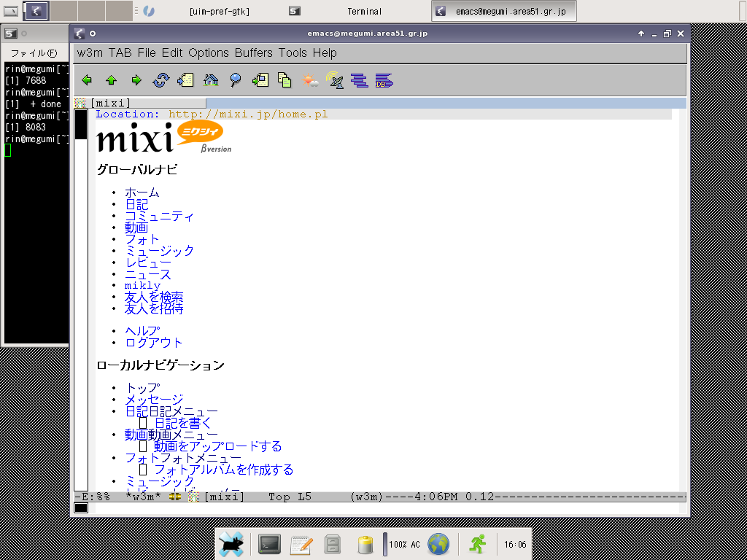This screenshot has height=560, width=747.
Task: Expand the Options menu
Action: (x=209, y=52)
